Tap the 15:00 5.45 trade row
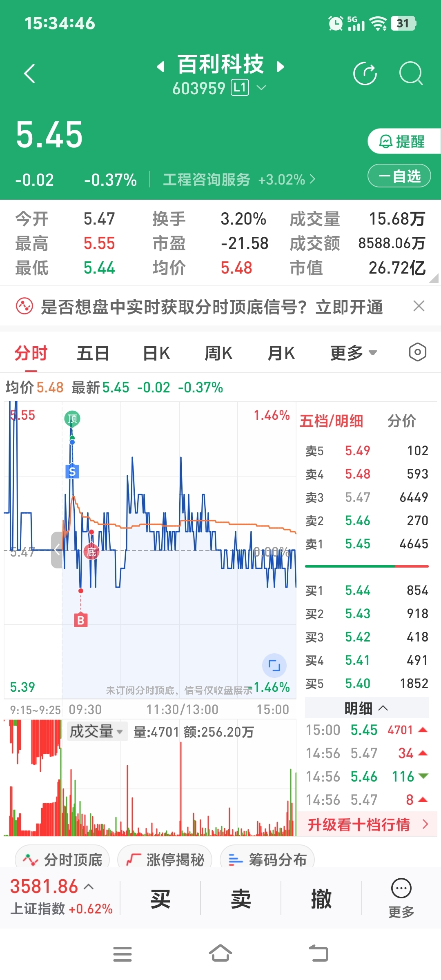 367,730
